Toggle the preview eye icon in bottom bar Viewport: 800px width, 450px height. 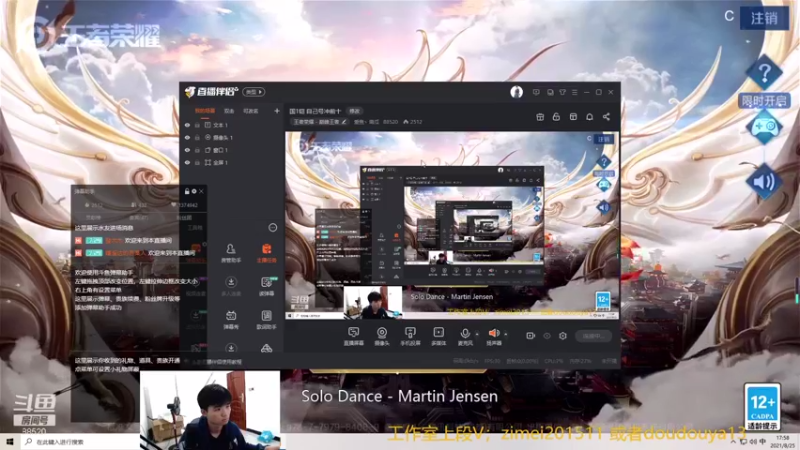point(547,336)
